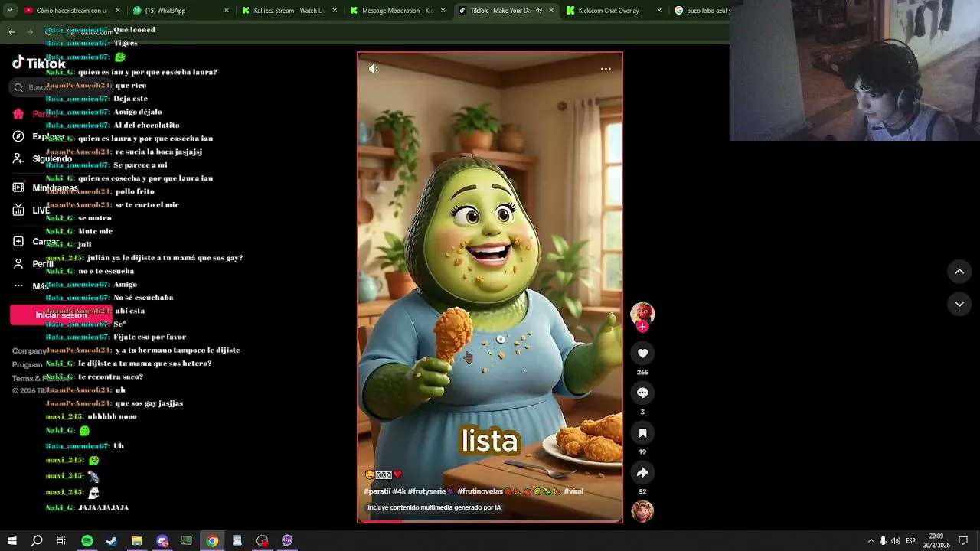Screen dimensions: 980x551
Task: Close the WhatsApp tab
Action: pos(227,11)
